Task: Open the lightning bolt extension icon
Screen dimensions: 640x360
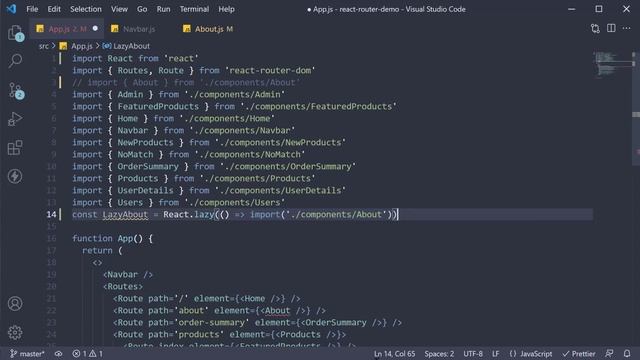Action: click(15, 176)
